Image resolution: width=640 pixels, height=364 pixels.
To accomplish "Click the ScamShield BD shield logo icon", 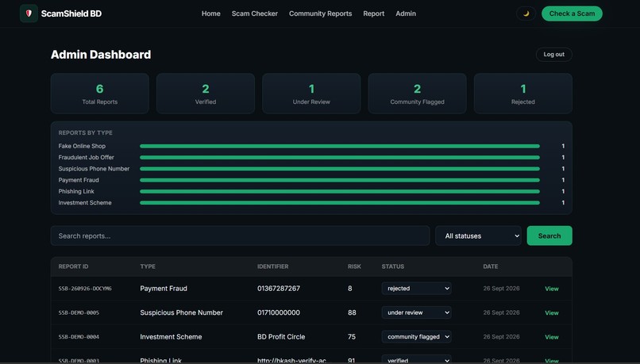I will [29, 13].
